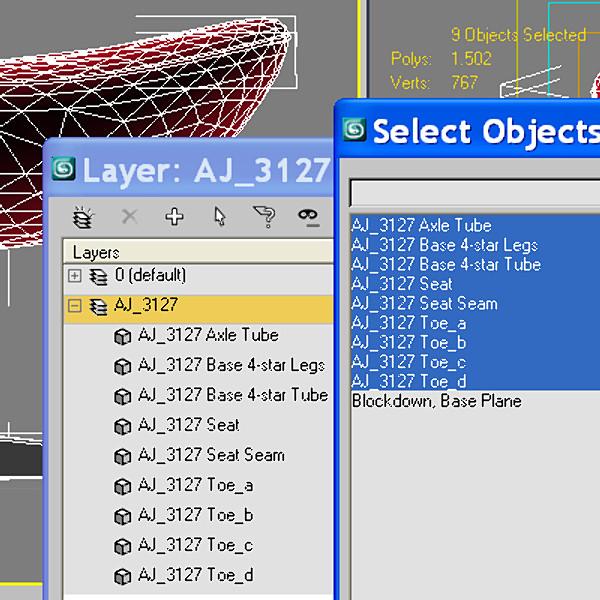
Task: Click cube icon beside AJ_3127 Toe_c
Action: (x=123, y=546)
